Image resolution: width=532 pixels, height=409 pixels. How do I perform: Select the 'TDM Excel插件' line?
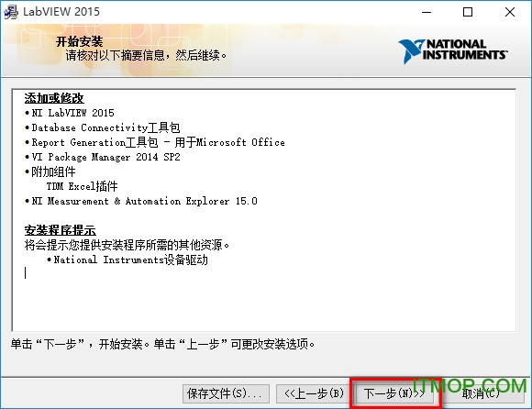(83, 186)
